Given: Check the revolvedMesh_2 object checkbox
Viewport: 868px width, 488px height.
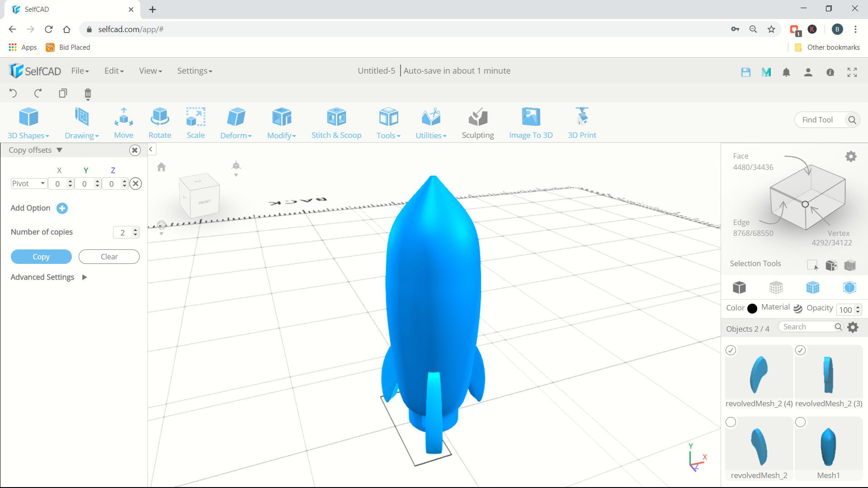Looking at the screenshot, I should pyautogui.click(x=731, y=422).
